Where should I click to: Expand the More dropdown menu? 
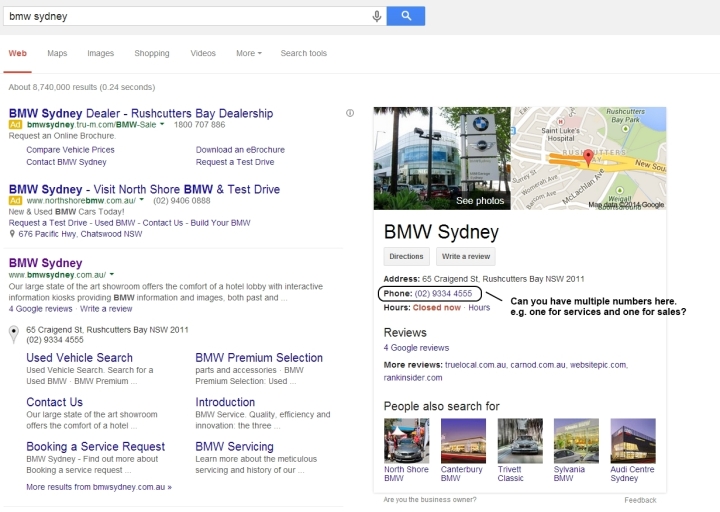tap(249, 53)
